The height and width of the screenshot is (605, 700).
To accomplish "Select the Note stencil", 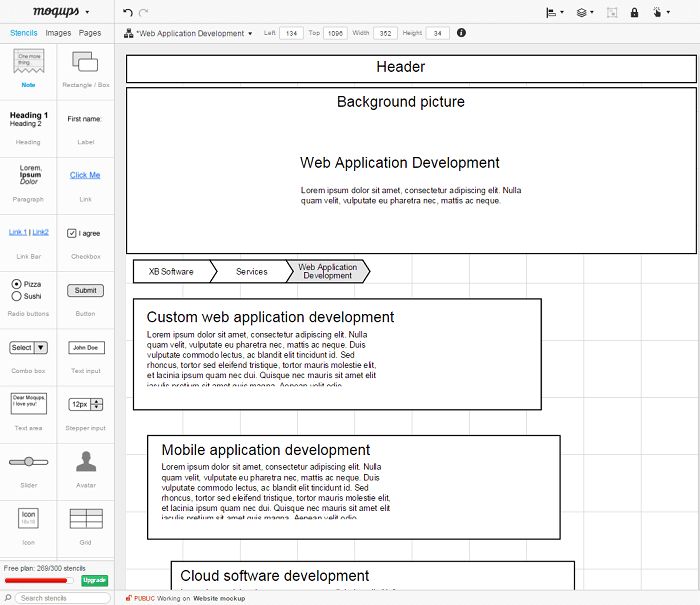I will tap(28, 68).
